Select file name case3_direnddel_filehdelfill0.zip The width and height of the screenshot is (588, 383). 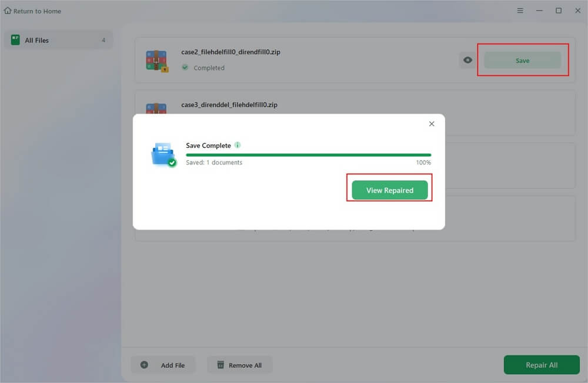point(229,105)
